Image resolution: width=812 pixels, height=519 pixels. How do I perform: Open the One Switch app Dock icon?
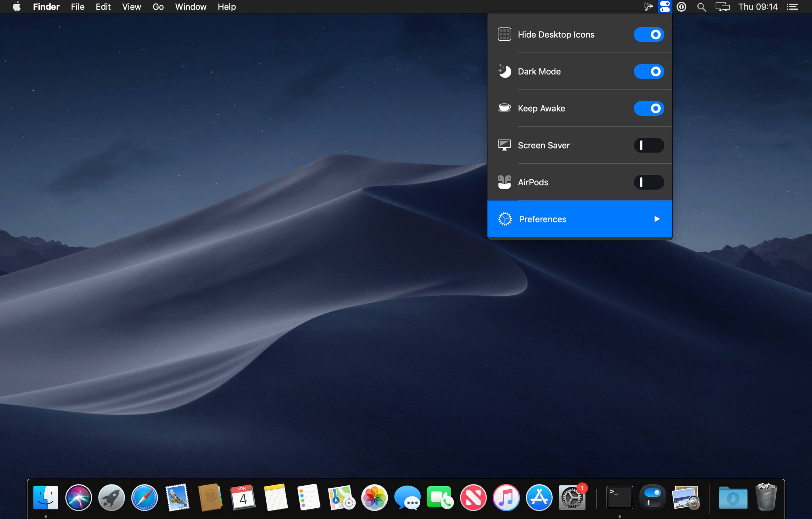click(x=652, y=498)
